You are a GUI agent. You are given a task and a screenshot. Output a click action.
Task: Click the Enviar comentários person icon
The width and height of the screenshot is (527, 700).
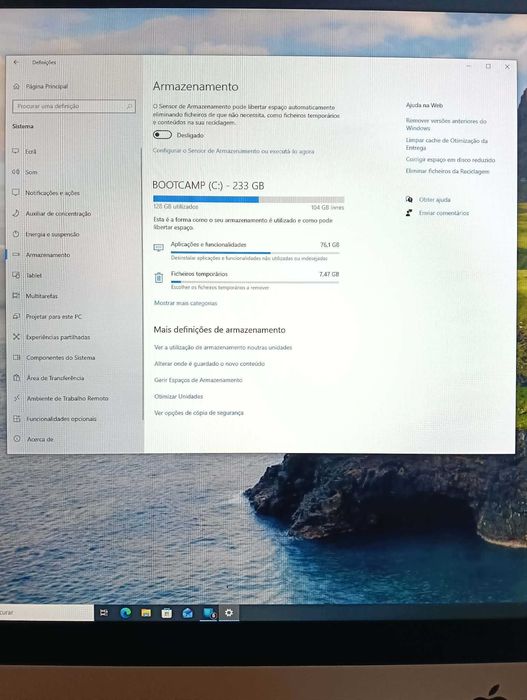click(409, 213)
